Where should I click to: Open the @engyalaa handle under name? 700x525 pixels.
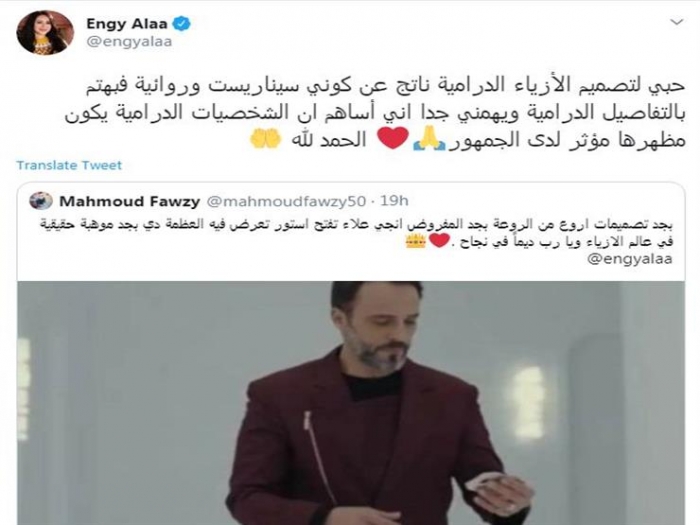(x=129, y=42)
